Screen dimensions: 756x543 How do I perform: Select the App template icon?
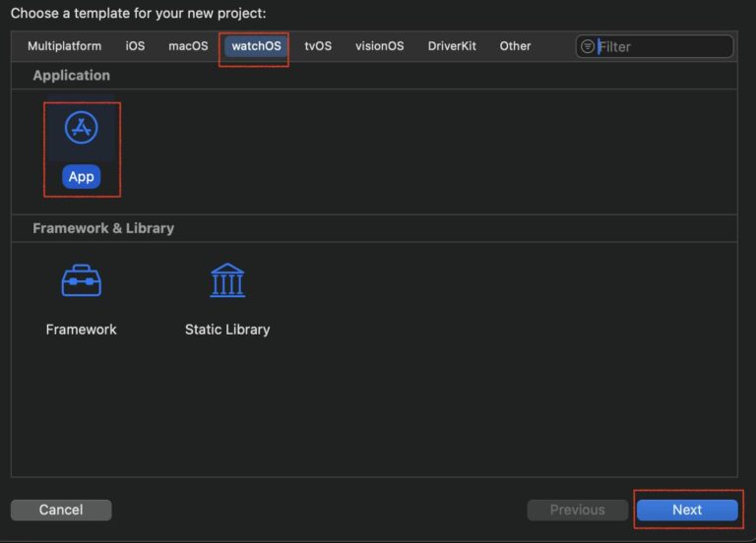point(81,128)
